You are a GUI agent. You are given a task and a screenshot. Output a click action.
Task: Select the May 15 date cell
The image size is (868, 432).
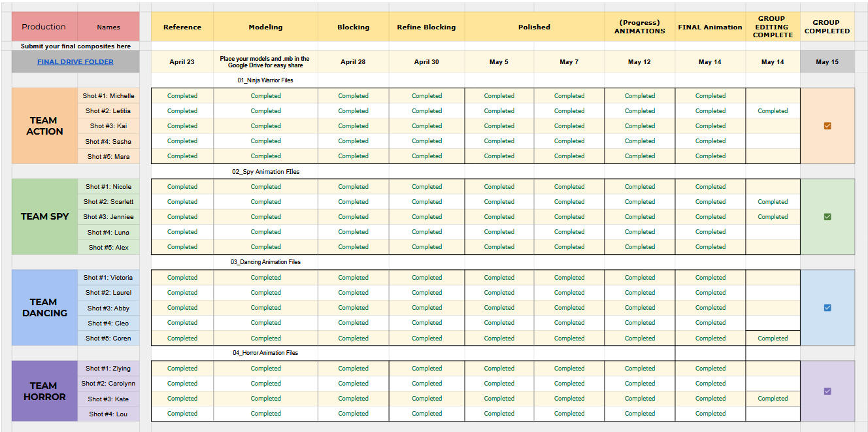click(827, 62)
